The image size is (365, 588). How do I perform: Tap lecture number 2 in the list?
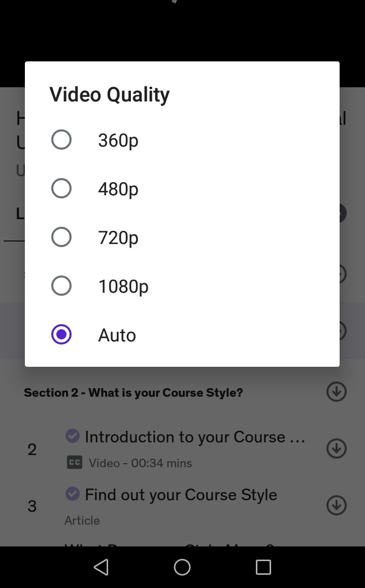[x=32, y=449]
